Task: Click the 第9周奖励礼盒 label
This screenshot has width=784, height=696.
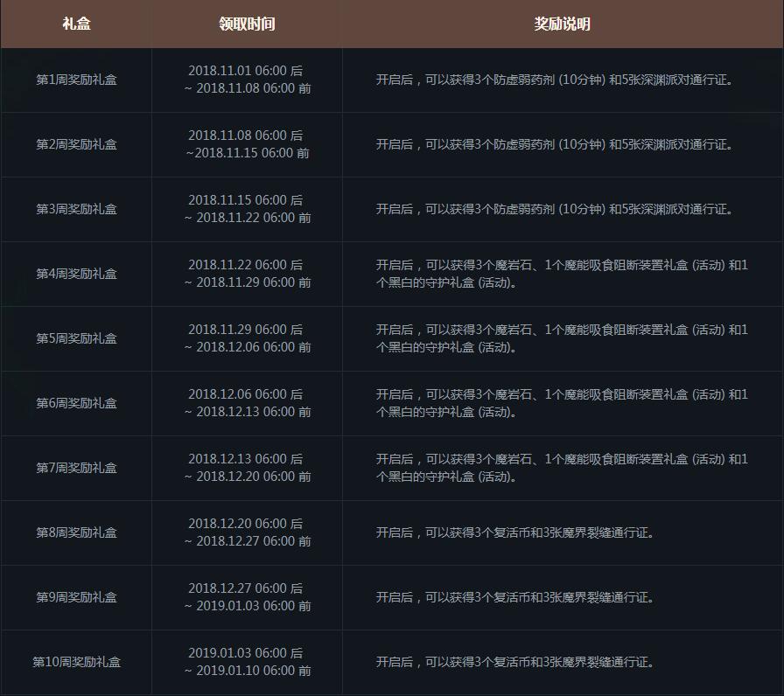Action: click(76, 597)
